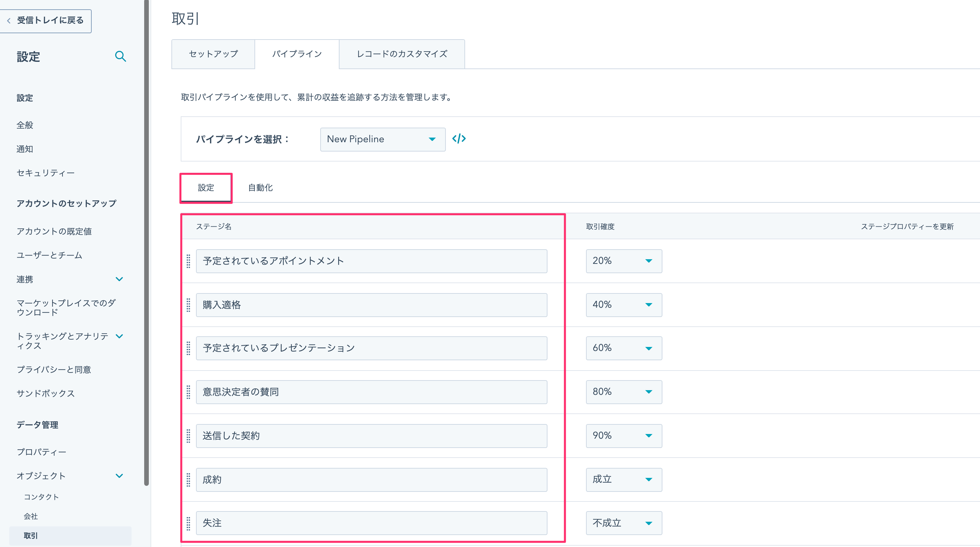The image size is (980, 547).
Task: Click the search icon in settings sidebar
Action: pyautogui.click(x=120, y=56)
